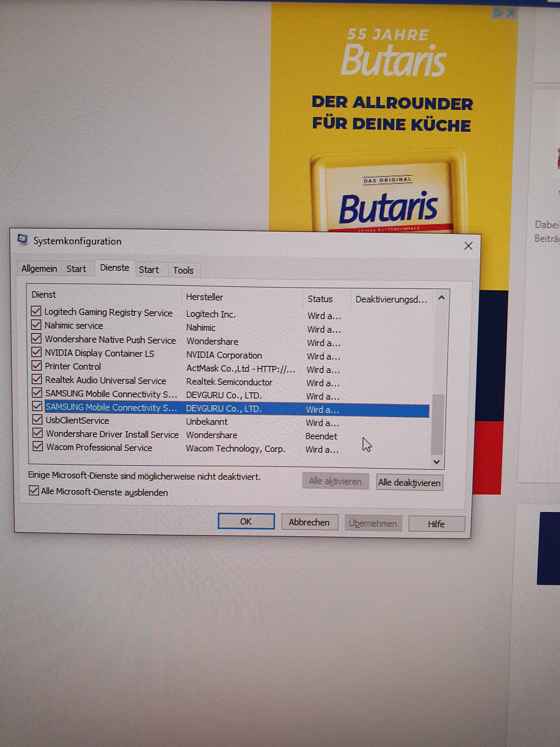The height and width of the screenshot is (747, 560).
Task: Uncheck Logitech Gaming Registry Service
Action: (36, 311)
